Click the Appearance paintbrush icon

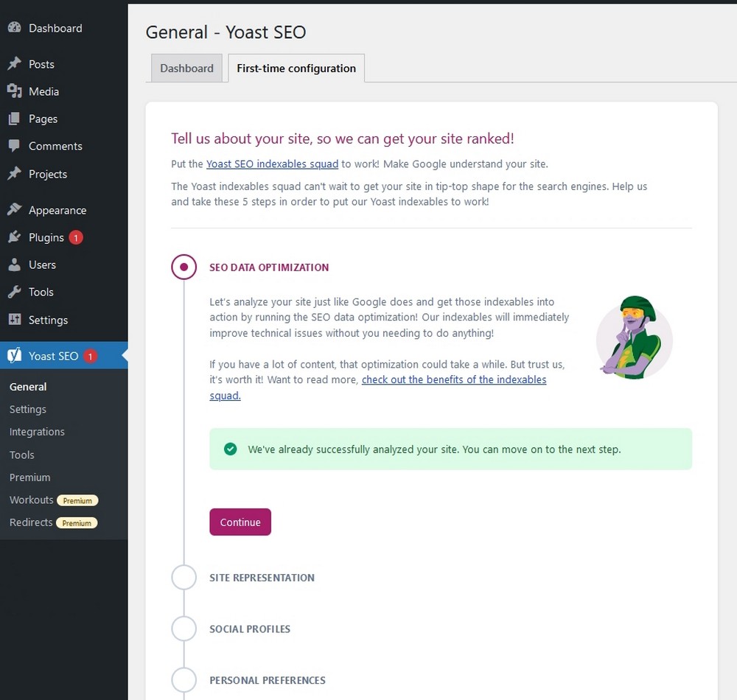(14, 210)
